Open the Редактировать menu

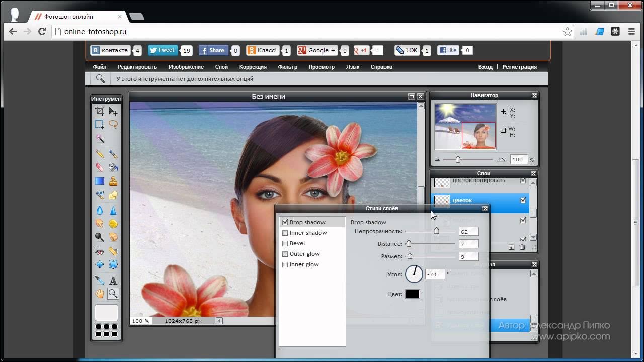coord(137,67)
